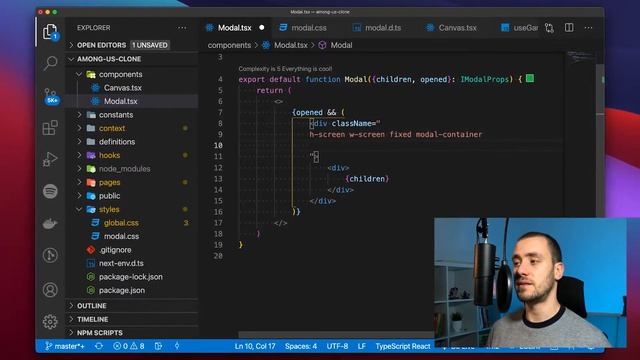Click unsaved dot on Modal.tsx tab
Image resolution: width=640 pixels, height=360 pixels.
click(262, 28)
